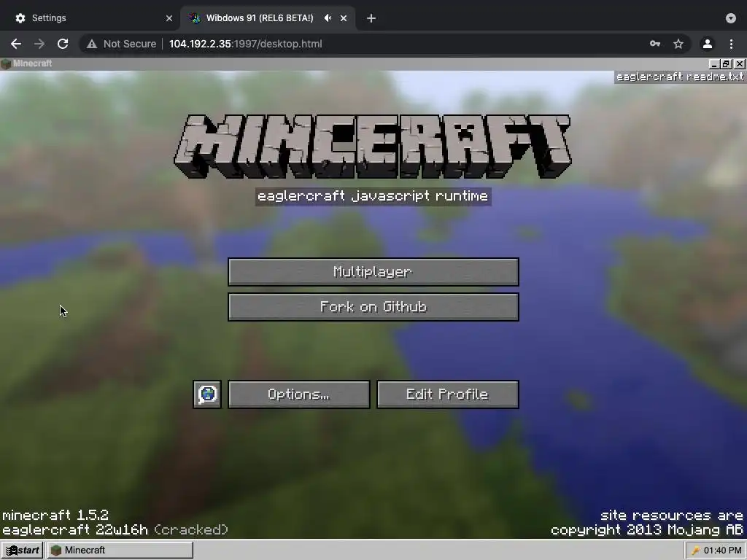Expand the tab search dropdown
The height and width of the screenshot is (560, 747).
[731, 18]
